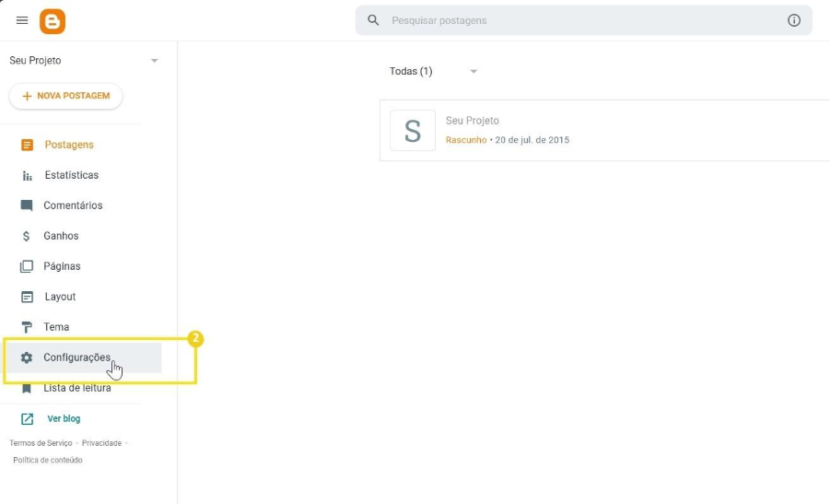
Task: Open the hamburger main menu
Action: [x=22, y=20]
